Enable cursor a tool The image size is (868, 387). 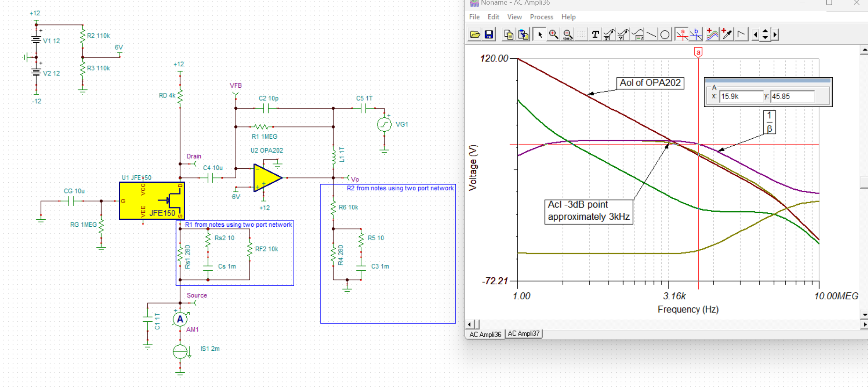(682, 35)
